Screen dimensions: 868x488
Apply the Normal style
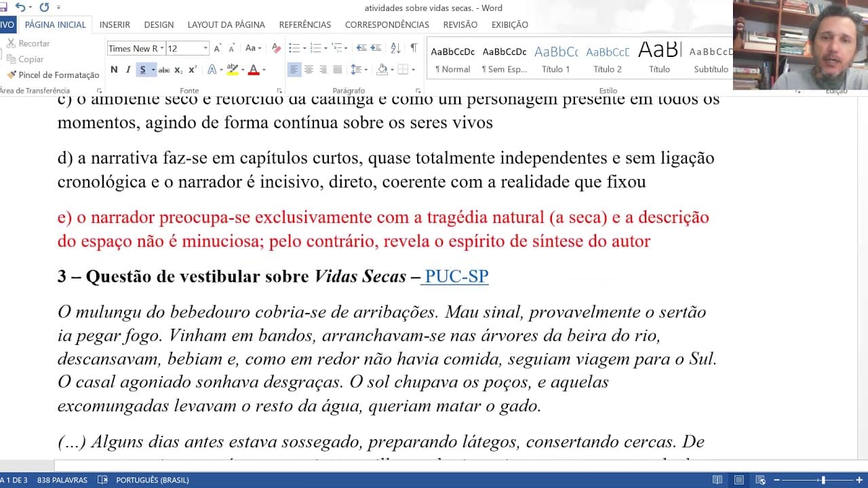click(x=453, y=58)
